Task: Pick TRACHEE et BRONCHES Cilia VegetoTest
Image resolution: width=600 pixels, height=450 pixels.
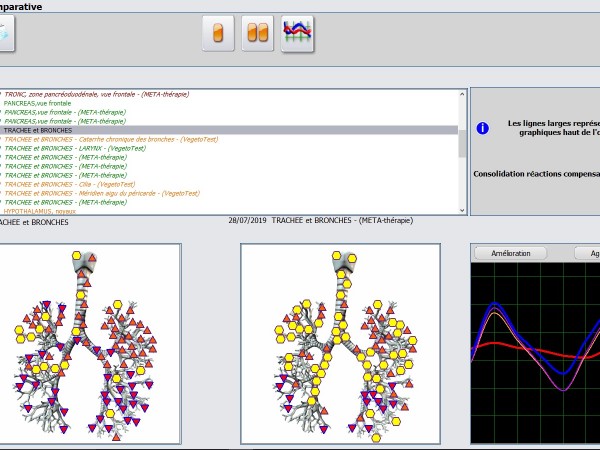Action: (70, 184)
